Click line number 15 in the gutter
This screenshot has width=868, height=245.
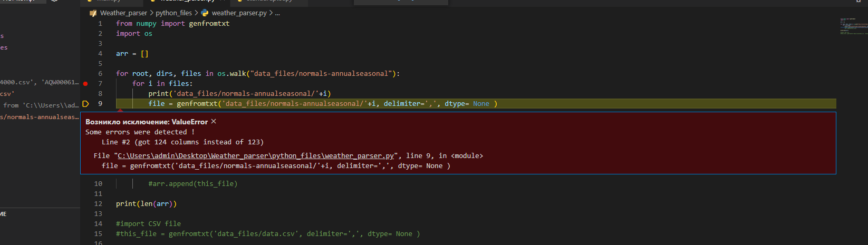(x=98, y=234)
